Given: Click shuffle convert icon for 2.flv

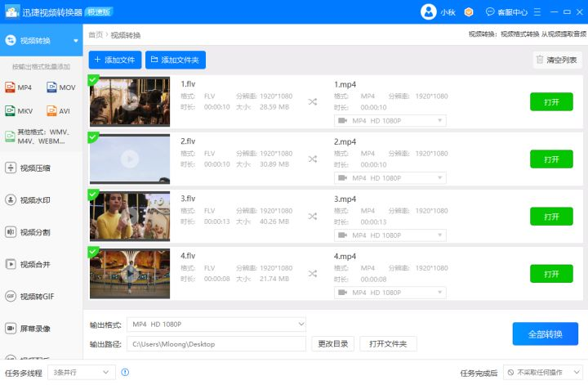Looking at the screenshot, I should [x=312, y=159].
